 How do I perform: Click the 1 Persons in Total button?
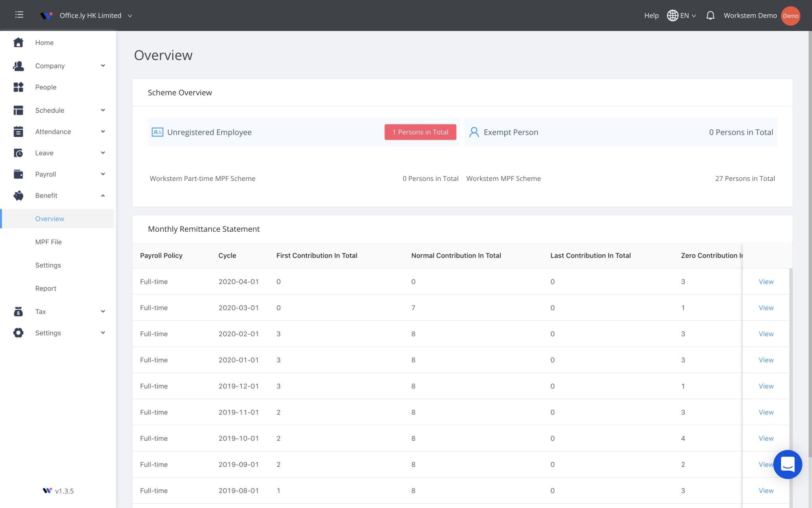click(420, 132)
